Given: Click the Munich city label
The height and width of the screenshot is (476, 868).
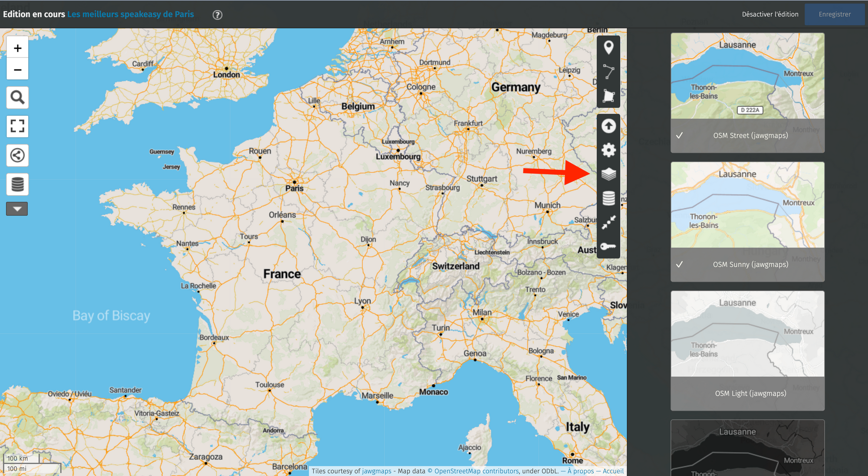Looking at the screenshot, I should (547, 205).
